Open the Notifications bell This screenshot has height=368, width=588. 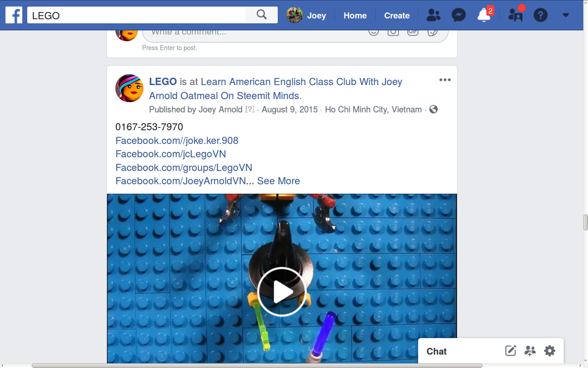(x=484, y=15)
